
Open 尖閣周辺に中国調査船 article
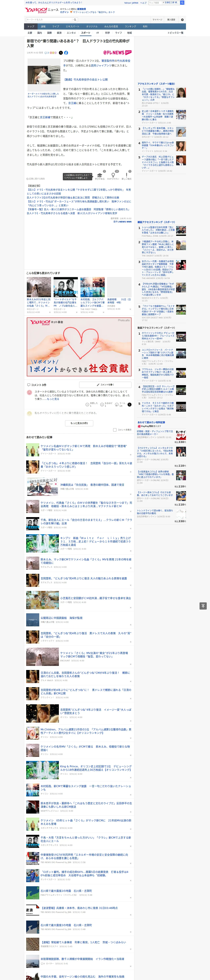pos(61,618)
